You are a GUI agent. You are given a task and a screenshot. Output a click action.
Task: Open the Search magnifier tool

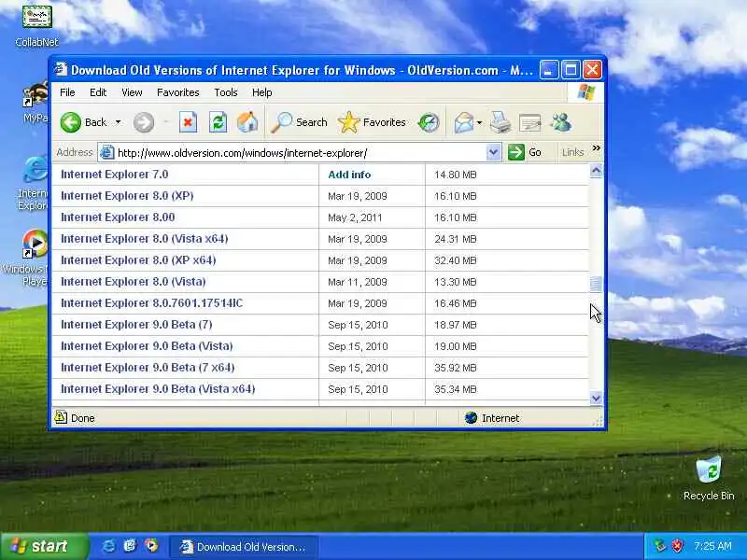(300, 122)
